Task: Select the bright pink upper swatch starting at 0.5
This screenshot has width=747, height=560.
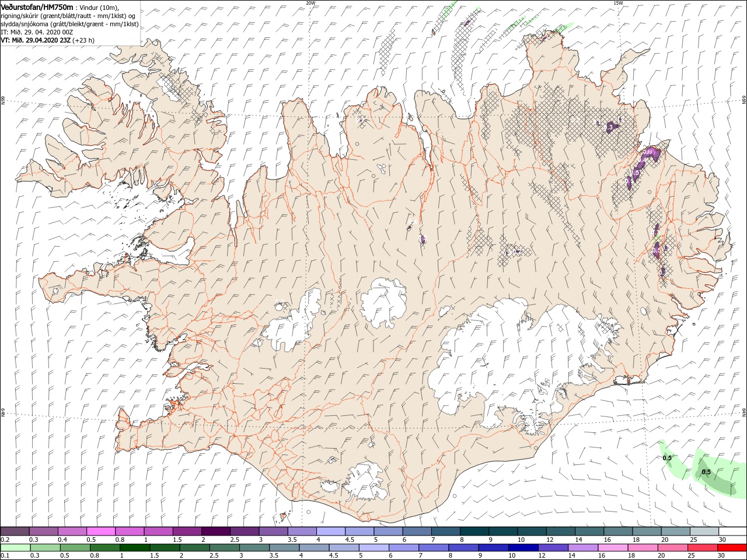Action: coord(101,531)
